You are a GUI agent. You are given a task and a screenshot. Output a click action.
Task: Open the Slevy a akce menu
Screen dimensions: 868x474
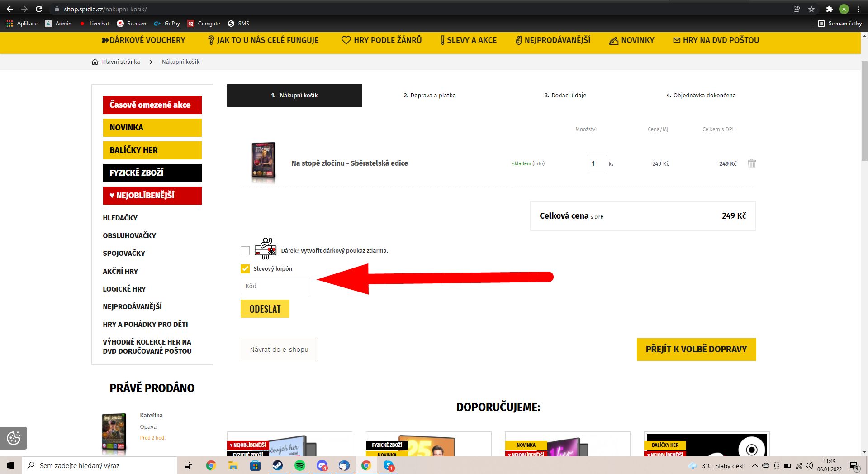click(469, 40)
